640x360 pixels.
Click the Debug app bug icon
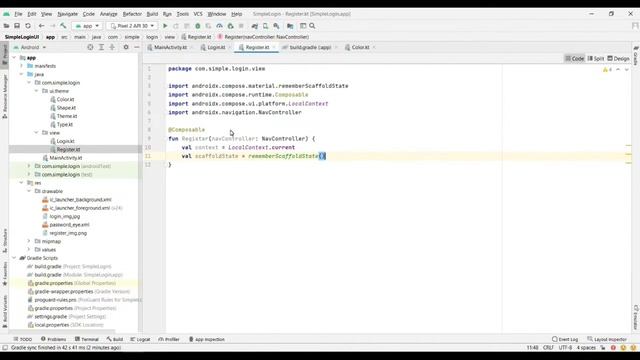click(x=198, y=26)
